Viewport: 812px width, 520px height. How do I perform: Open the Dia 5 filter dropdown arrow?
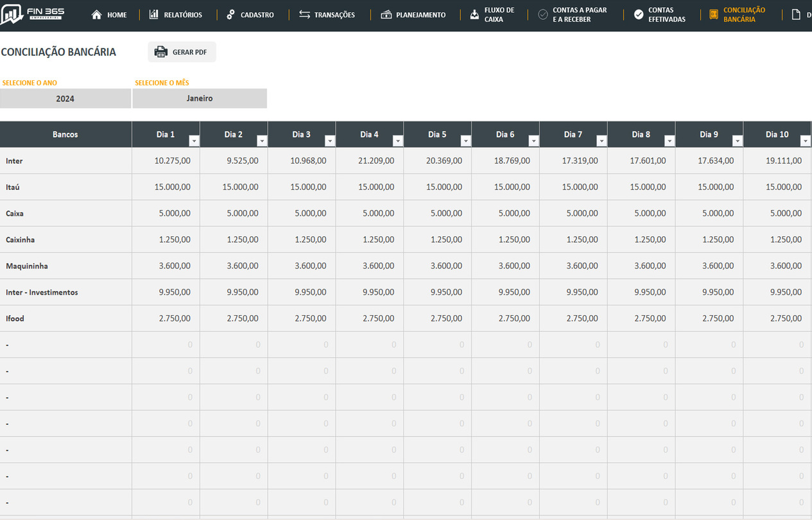(466, 141)
